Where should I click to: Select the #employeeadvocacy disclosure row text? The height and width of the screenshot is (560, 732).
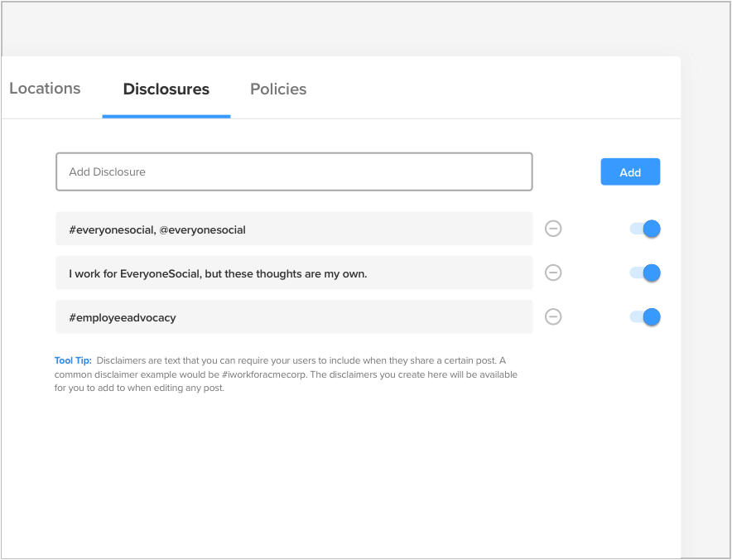[123, 317]
